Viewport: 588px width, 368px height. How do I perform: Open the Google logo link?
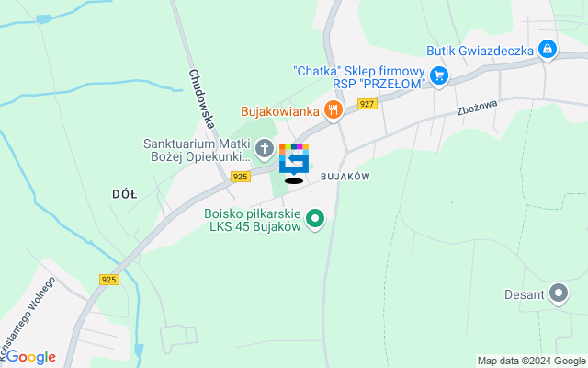(x=30, y=357)
